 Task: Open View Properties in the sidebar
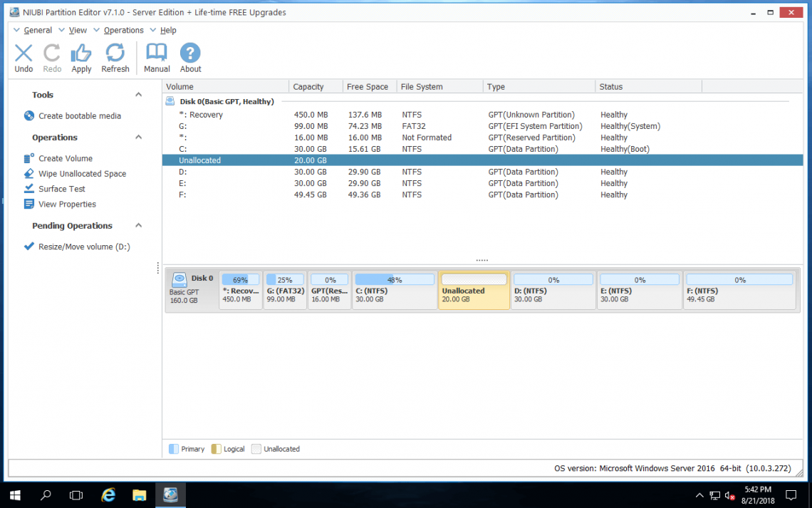(67, 204)
